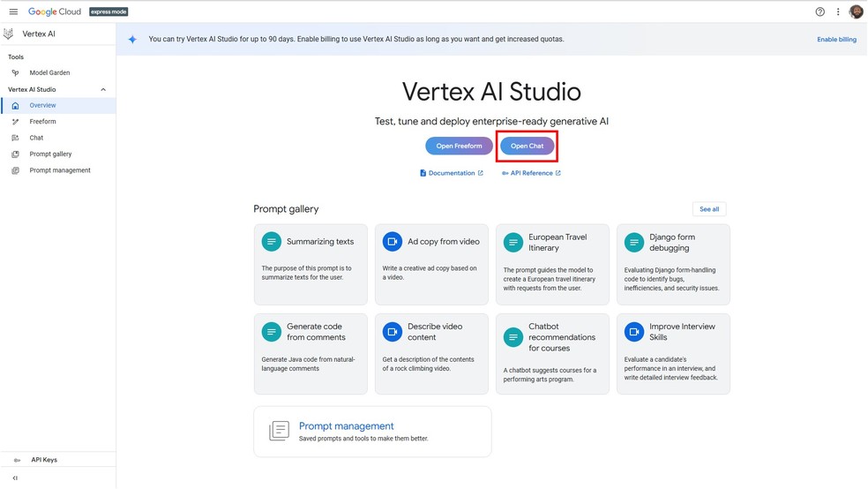868x489 pixels.
Task: Click the European Travel Itinerary card icon
Action: click(513, 242)
